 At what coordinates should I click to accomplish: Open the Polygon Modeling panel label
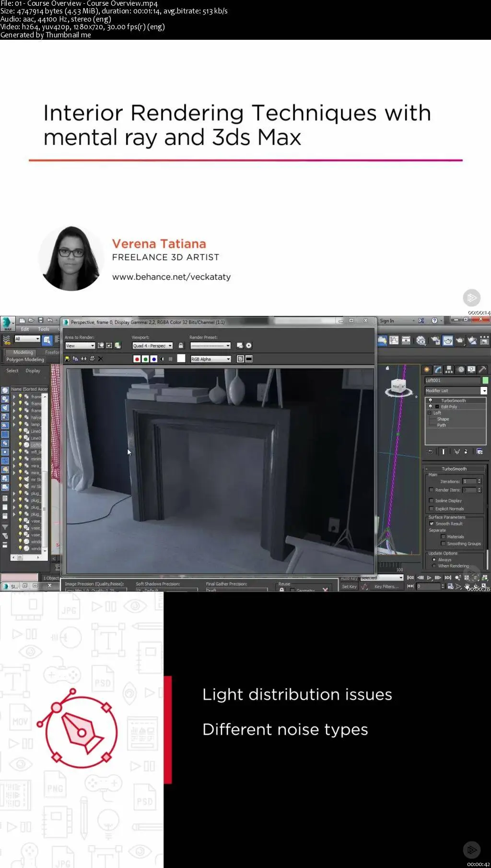click(x=25, y=359)
